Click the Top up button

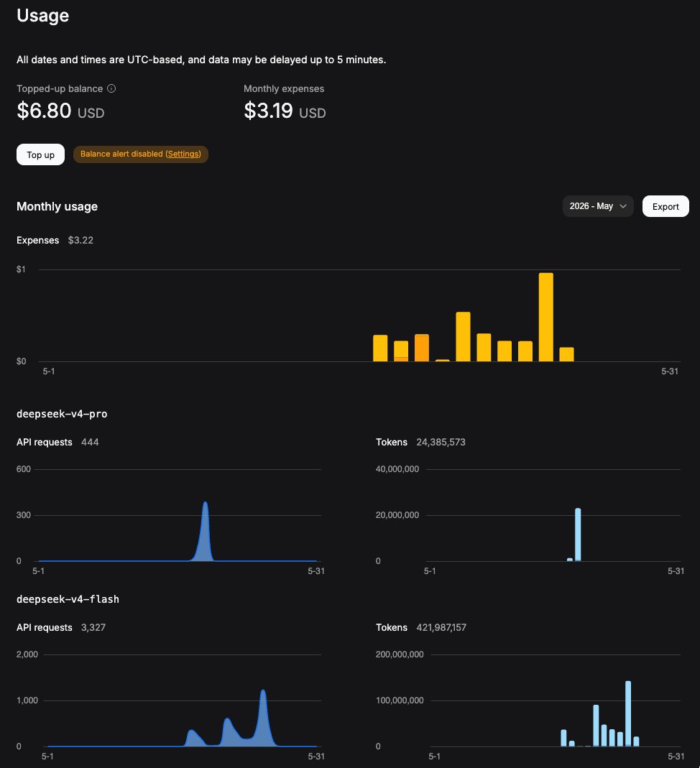(41, 154)
